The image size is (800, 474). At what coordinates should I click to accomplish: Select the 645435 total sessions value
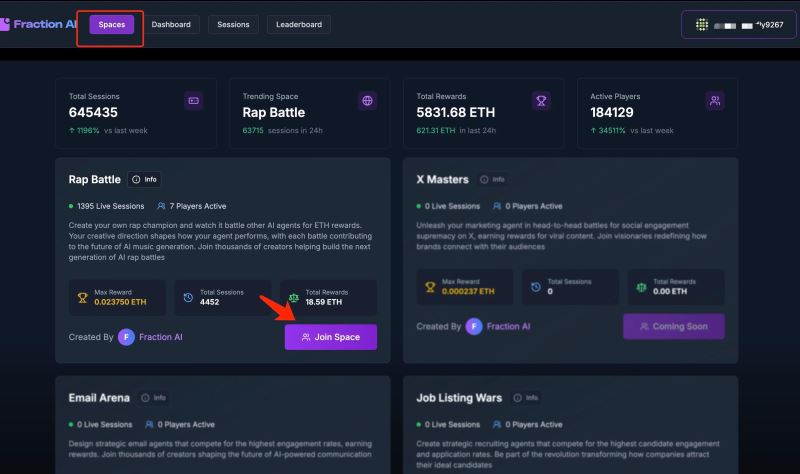point(93,112)
